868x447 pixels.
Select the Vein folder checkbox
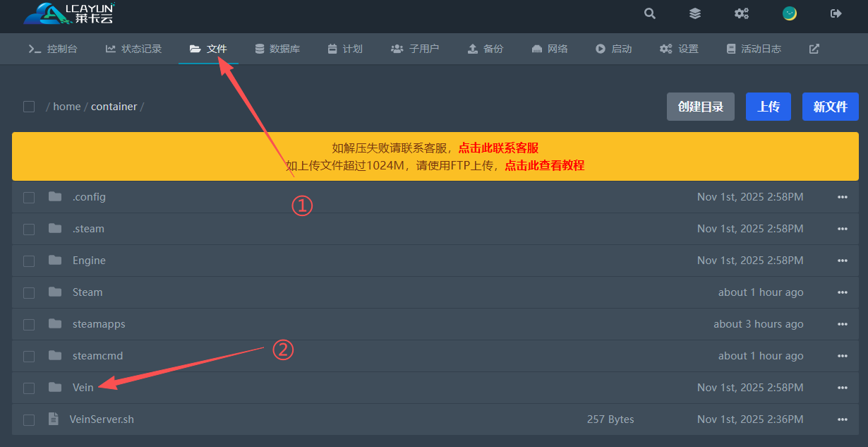(29, 388)
